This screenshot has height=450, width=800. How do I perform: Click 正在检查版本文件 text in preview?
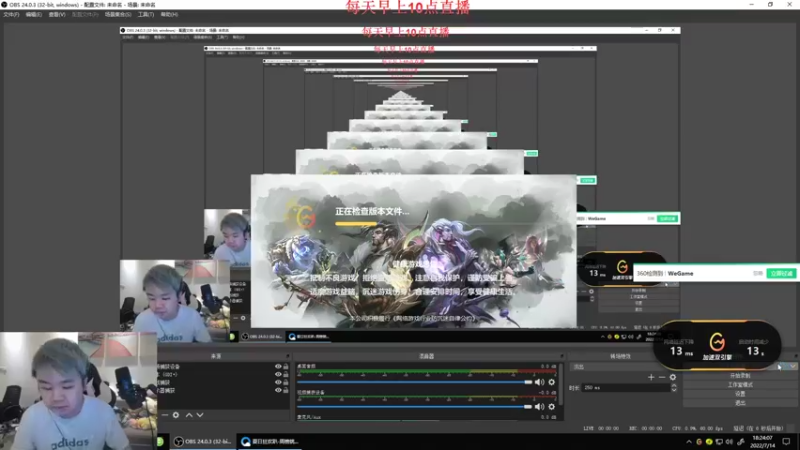372,211
